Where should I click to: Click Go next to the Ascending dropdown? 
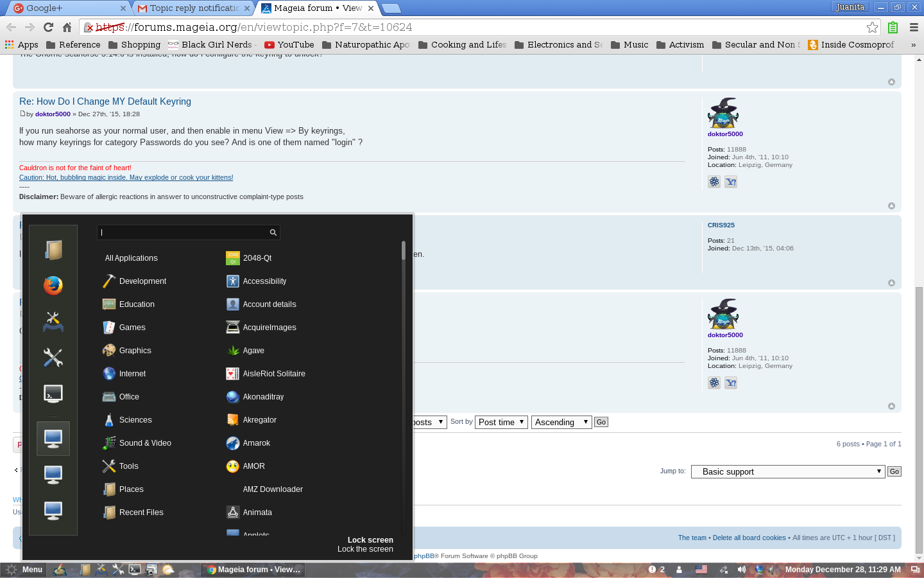click(601, 422)
